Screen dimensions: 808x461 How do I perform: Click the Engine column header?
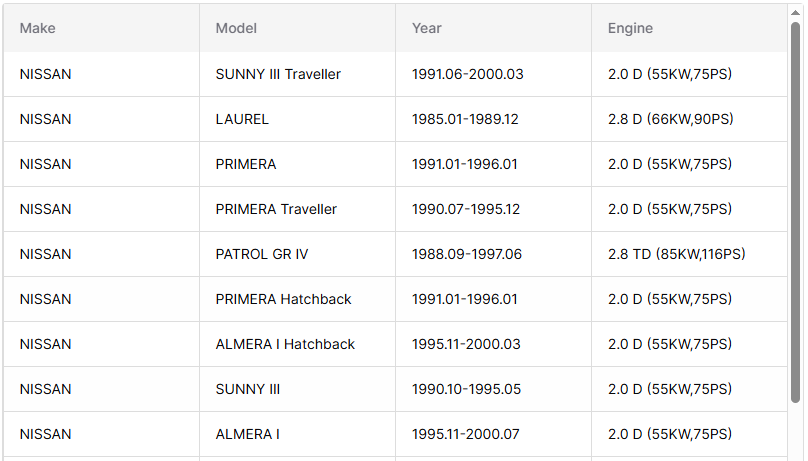coord(630,28)
